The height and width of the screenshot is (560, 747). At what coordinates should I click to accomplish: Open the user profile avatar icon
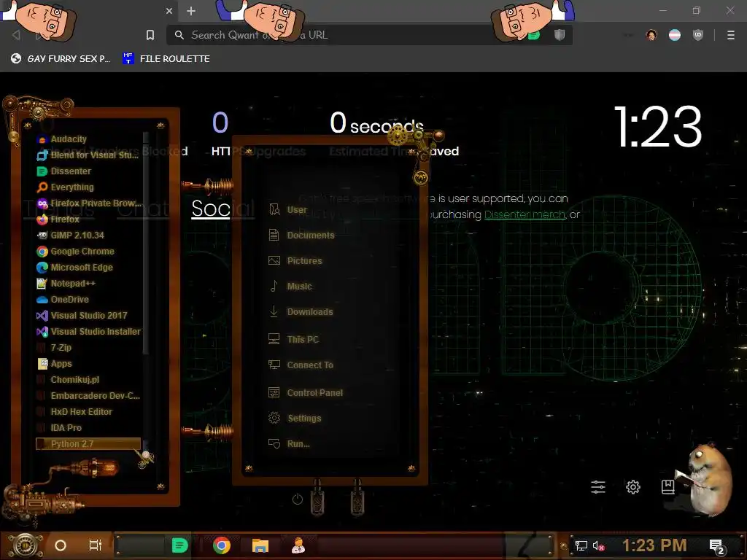click(x=651, y=35)
